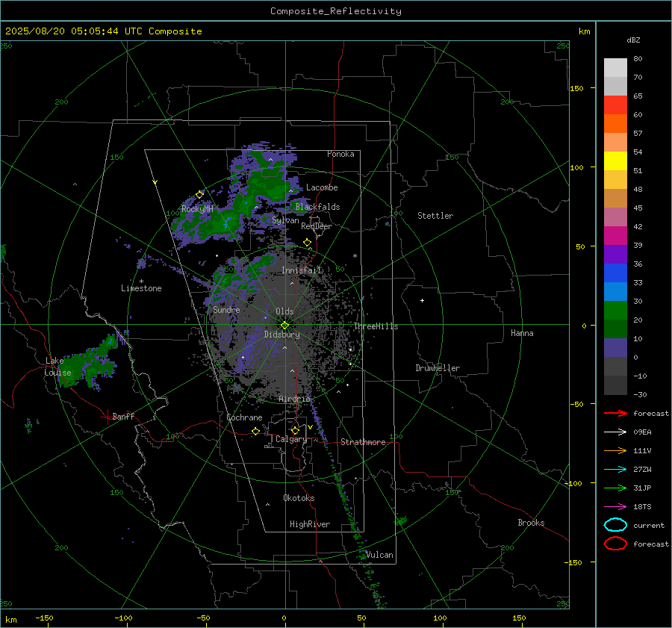Viewport: 672px width, 628px height.
Task: Click the RedDeer city label
Action: click(317, 226)
